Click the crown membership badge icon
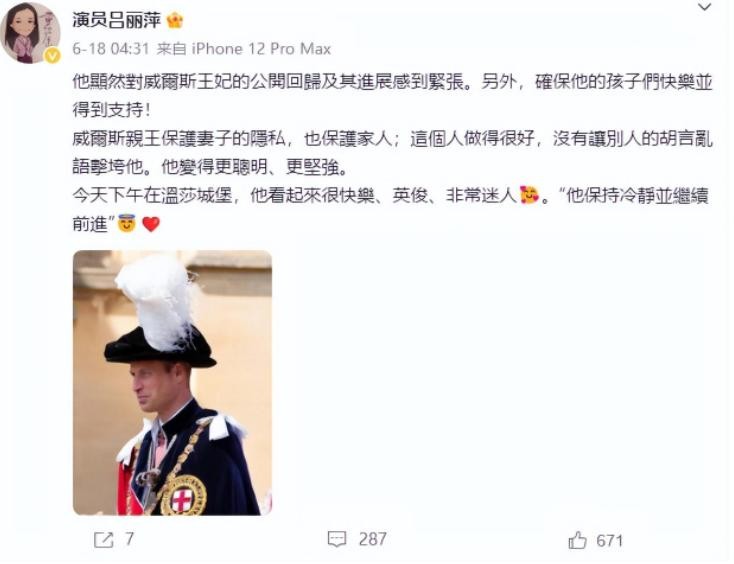 (x=175, y=20)
